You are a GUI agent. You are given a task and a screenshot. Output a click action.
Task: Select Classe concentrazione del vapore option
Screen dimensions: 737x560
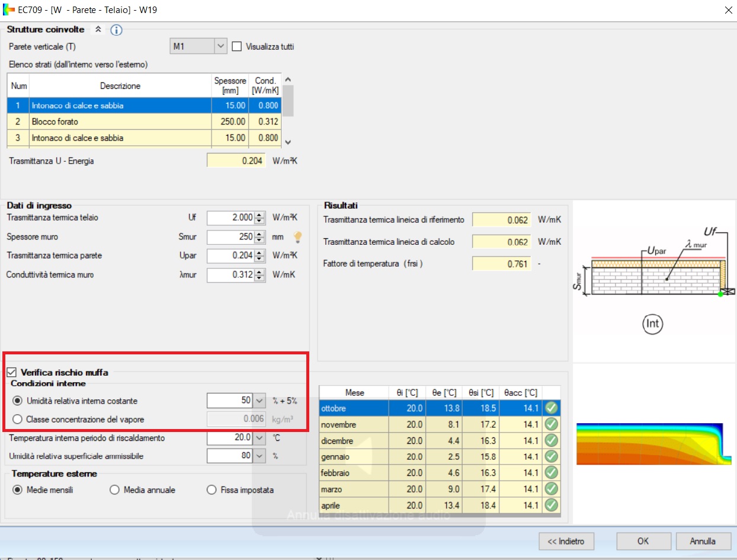click(18, 420)
